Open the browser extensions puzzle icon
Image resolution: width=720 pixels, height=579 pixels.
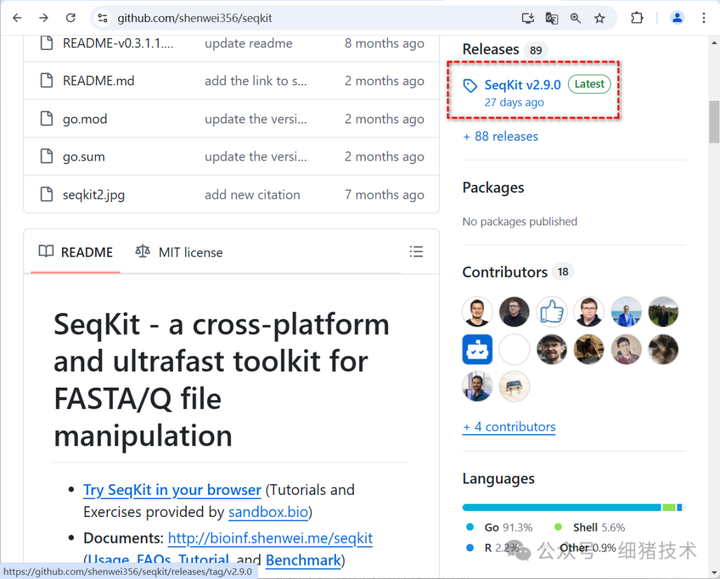(x=637, y=18)
